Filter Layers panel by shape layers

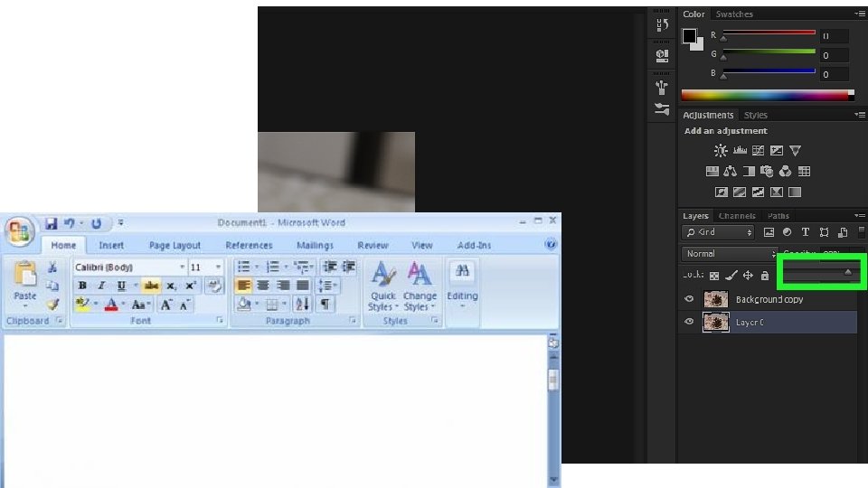coord(825,232)
